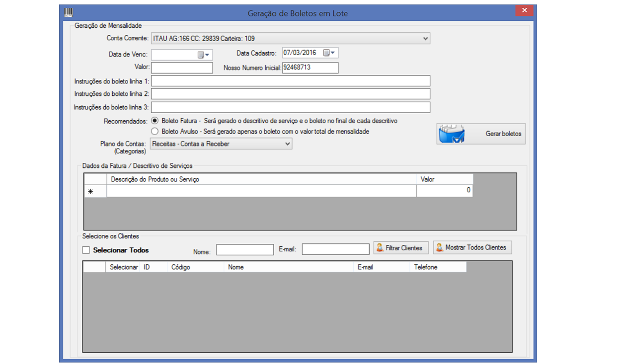Open the Data Cadastro calendar picker

[x=329, y=53]
